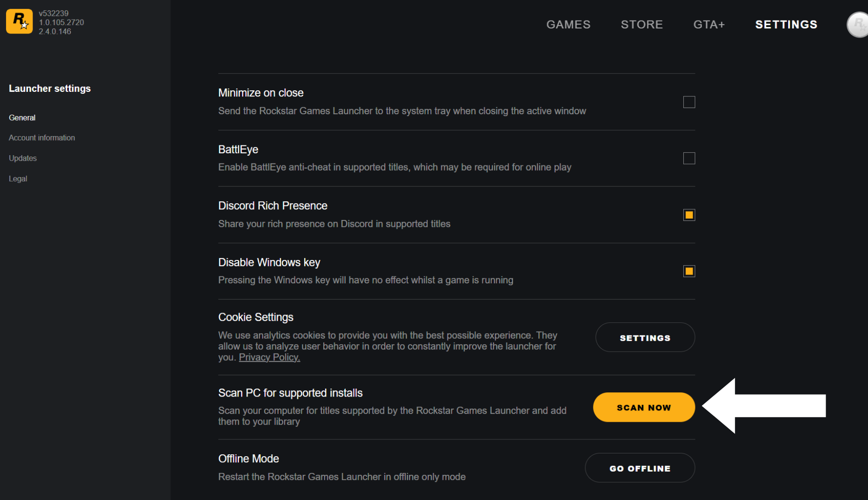Open the user profile avatar
Viewport: 868px width, 500px height.
tap(857, 25)
